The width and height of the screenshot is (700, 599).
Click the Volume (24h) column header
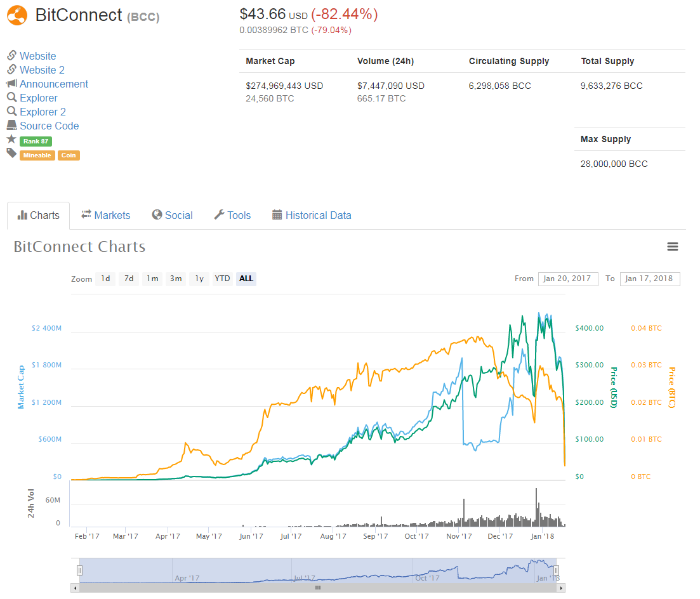point(386,61)
